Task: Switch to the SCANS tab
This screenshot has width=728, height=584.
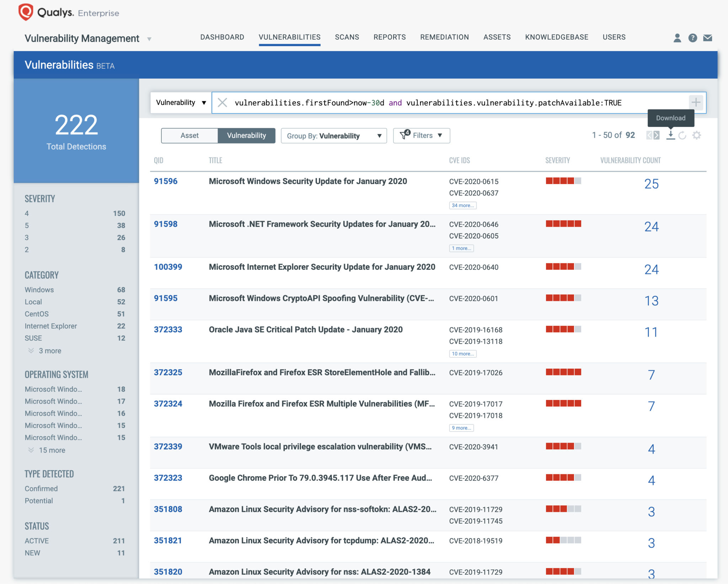Action: click(x=347, y=37)
